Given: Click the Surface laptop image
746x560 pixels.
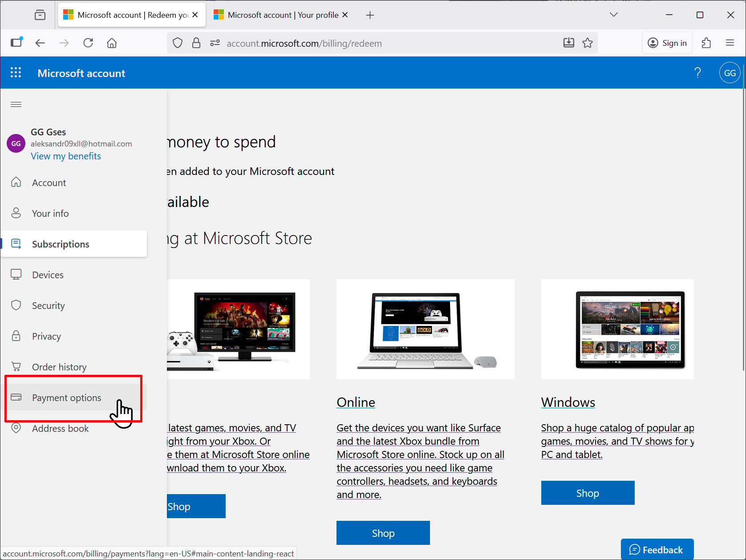Looking at the screenshot, I should pos(426,329).
